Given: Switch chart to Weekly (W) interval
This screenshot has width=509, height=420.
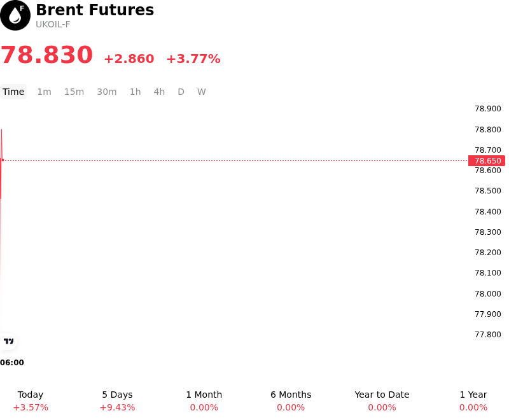Looking at the screenshot, I should (202, 92).
